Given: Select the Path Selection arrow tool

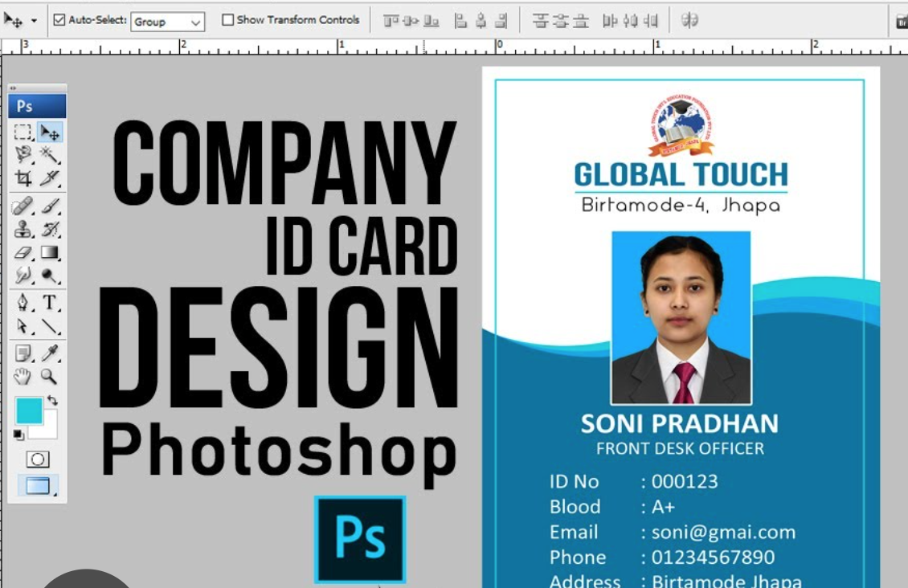Looking at the screenshot, I should [x=23, y=326].
